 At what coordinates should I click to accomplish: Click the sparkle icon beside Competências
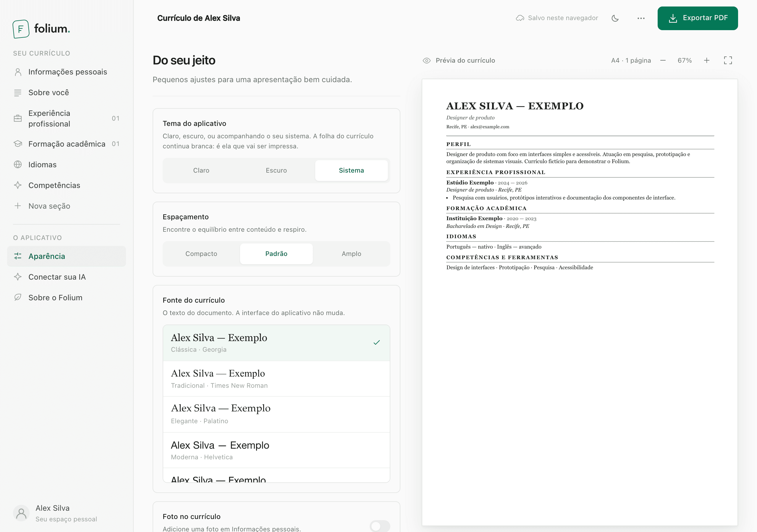click(18, 185)
